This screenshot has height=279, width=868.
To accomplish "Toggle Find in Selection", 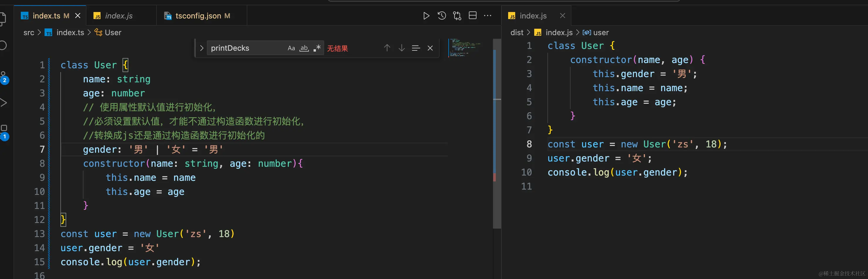I will [416, 48].
